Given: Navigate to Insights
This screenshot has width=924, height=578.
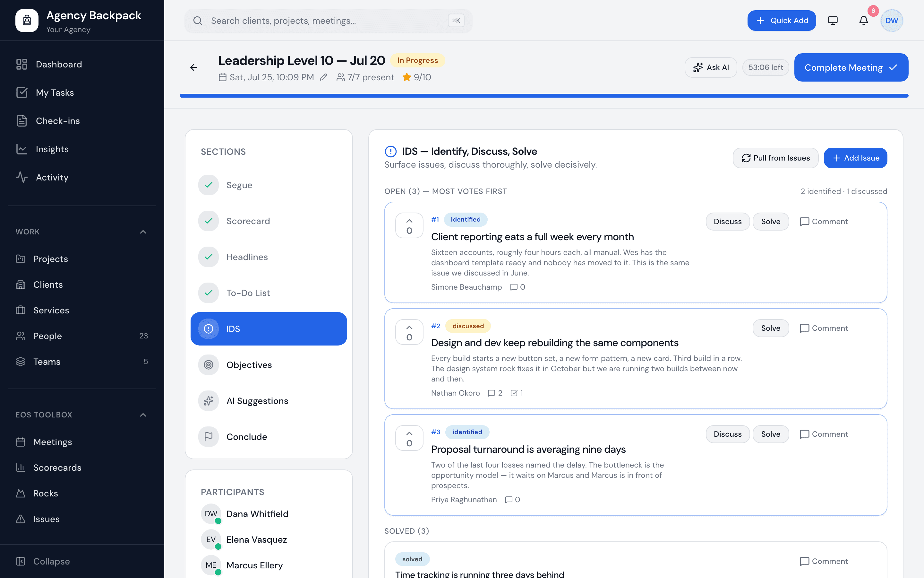Looking at the screenshot, I should click(82, 149).
